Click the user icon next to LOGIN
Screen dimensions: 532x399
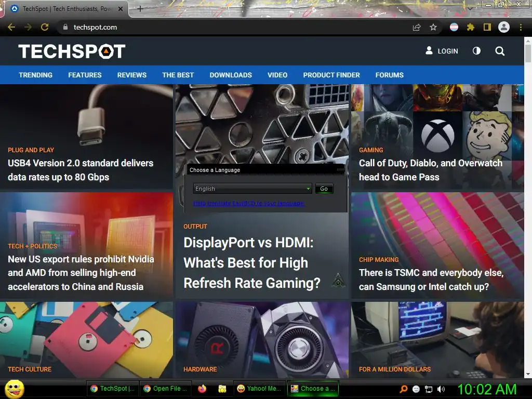[x=429, y=50]
